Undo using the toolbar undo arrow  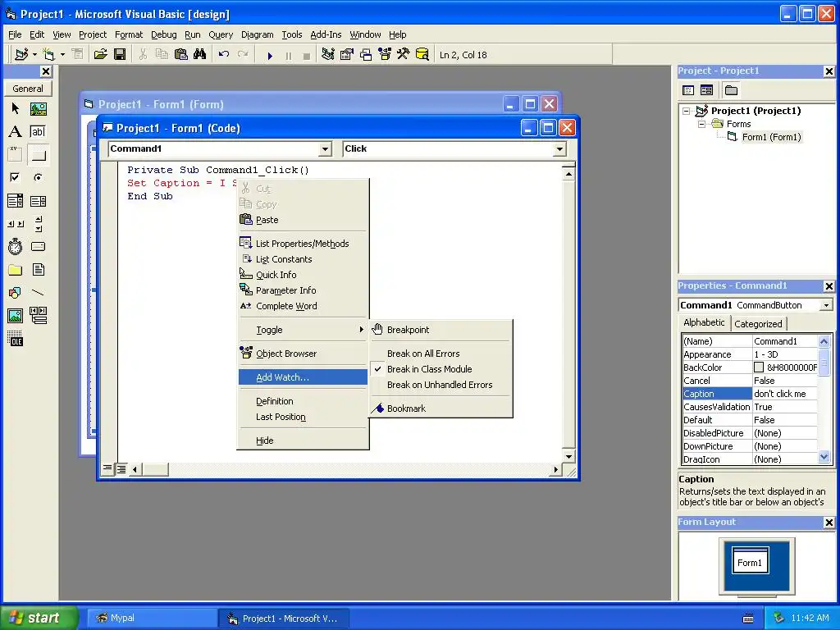224,55
